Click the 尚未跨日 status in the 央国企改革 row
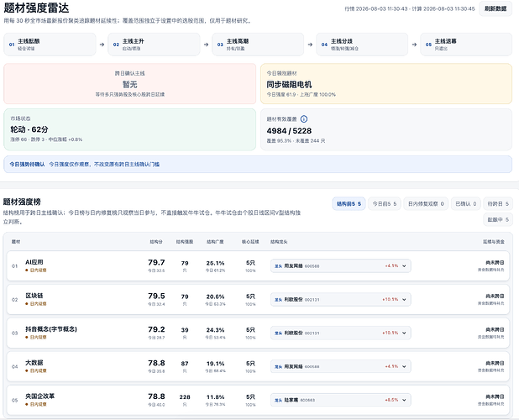 coord(495,396)
